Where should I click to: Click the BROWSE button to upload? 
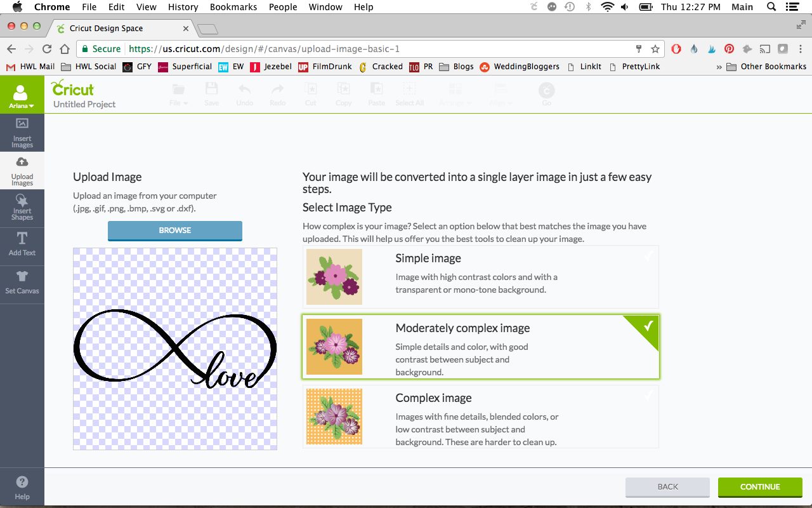pos(175,231)
